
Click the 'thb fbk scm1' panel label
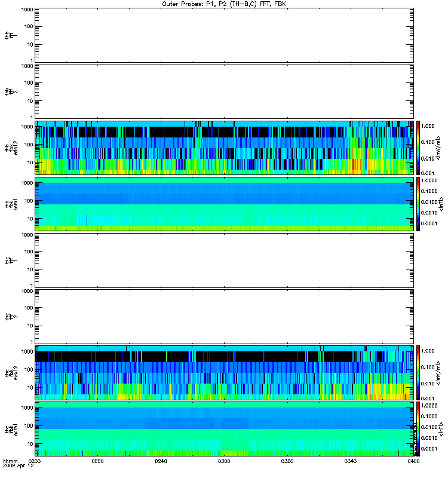click(x=11, y=204)
